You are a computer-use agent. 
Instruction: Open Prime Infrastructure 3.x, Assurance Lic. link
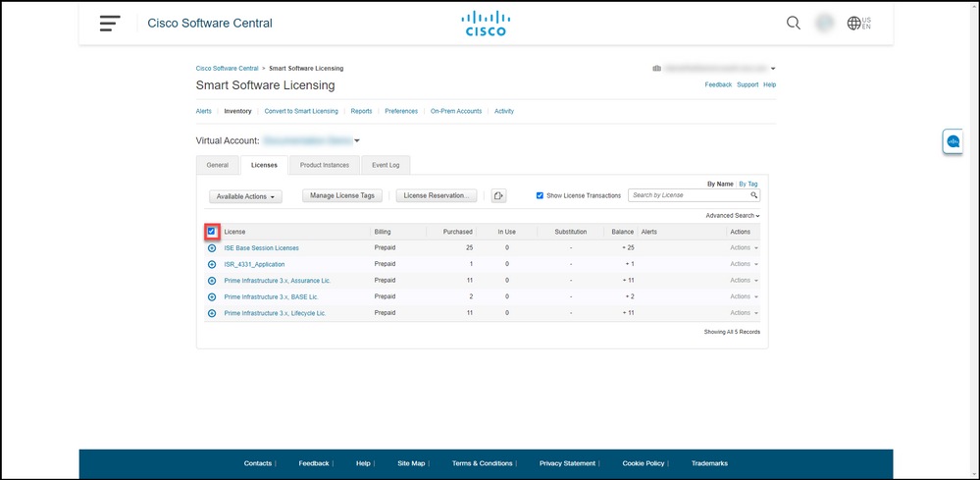[278, 281]
